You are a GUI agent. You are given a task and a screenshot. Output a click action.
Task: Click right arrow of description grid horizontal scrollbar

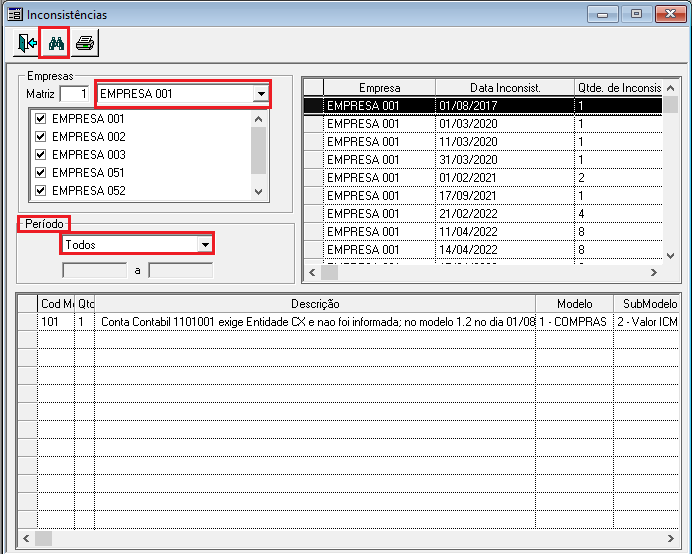670,538
